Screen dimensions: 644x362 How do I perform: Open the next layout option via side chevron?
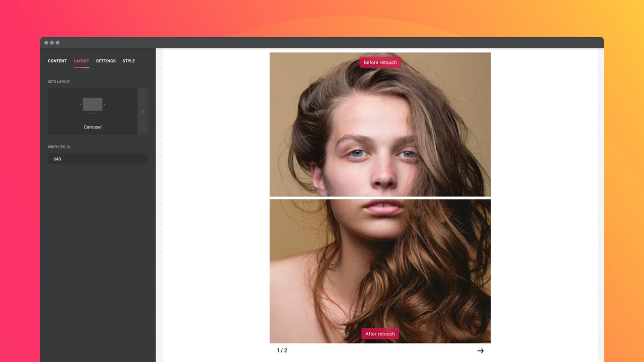(142, 111)
